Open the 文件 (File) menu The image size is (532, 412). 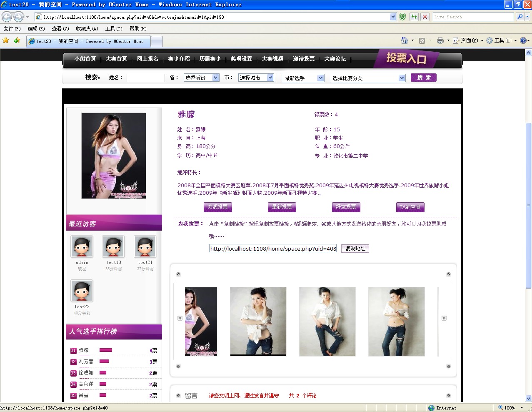click(12, 29)
